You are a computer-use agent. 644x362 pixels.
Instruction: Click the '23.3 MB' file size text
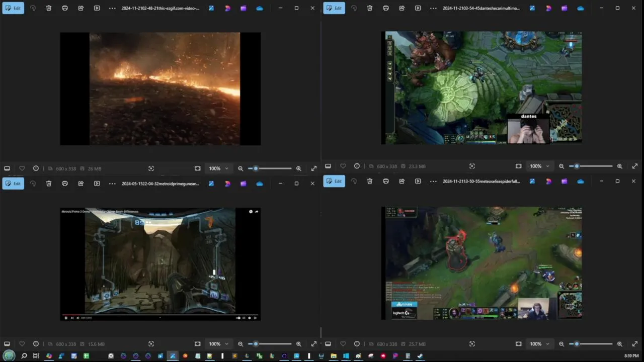417,166
